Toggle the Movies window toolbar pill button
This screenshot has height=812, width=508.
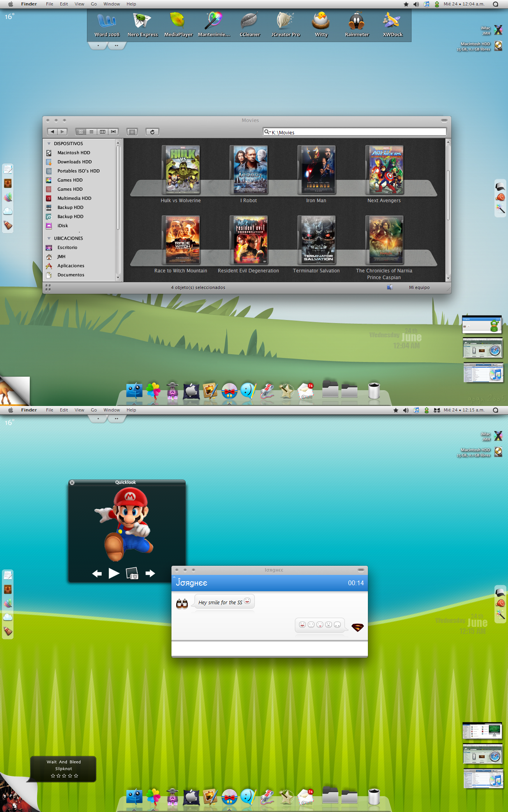pos(444,120)
